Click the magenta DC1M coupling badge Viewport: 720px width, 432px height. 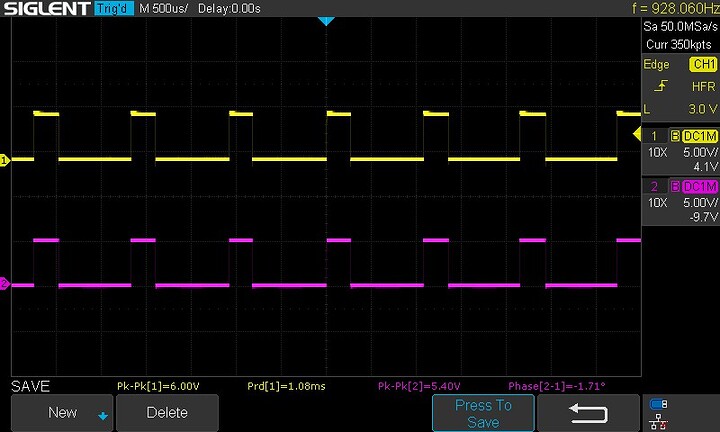pyautogui.click(x=700, y=186)
